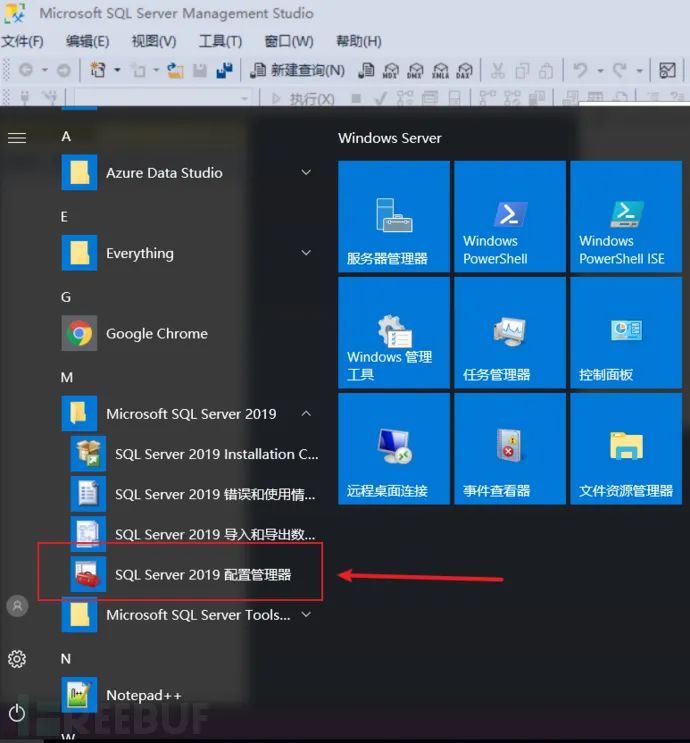Click the navigate forward arrow in toolbar
Screen dimensions: 690x743
pos(64,70)
